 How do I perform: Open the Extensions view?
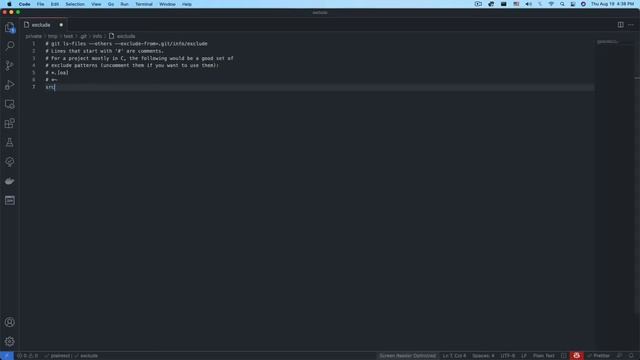9,123
